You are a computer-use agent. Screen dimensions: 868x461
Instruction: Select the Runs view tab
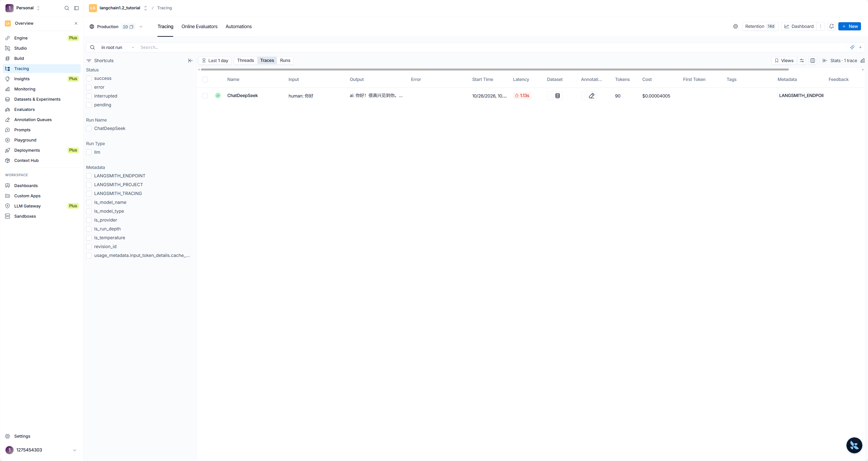(x=285, y=60)
